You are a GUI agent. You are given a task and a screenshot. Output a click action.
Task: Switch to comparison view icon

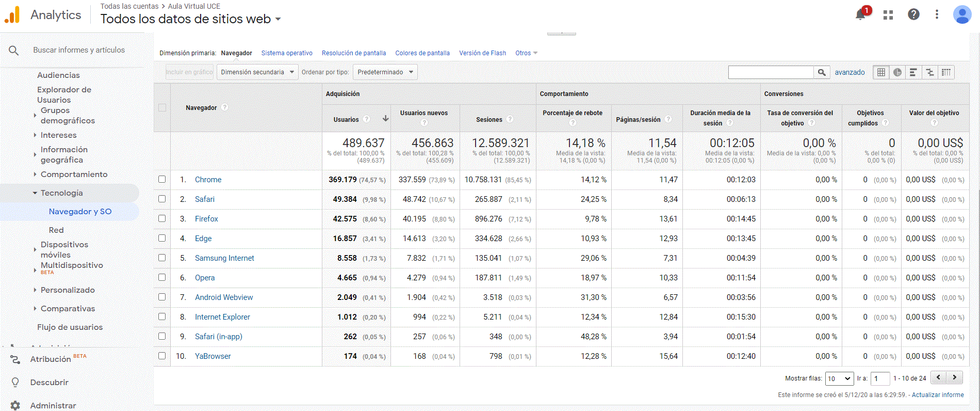point(930,72)
